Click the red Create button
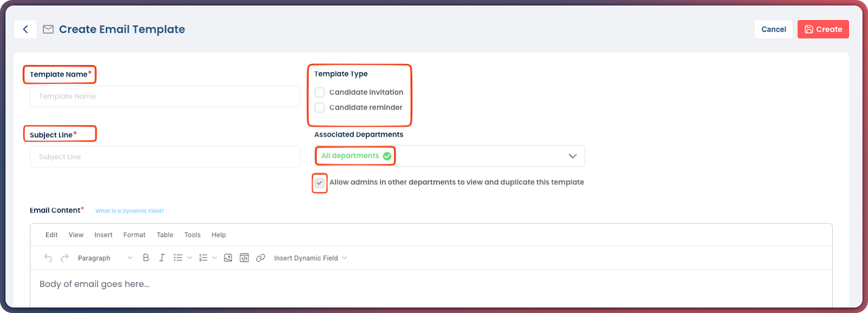The image size is (868, 313). click(x=823, y=29)
